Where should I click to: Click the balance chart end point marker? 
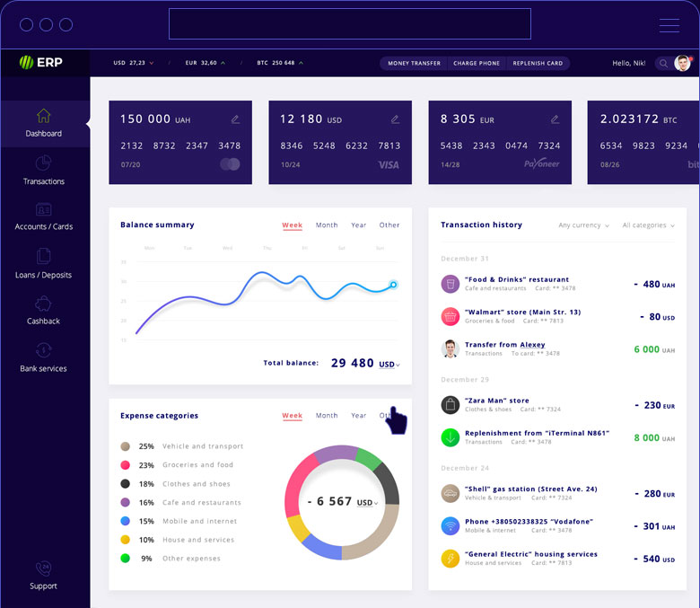click(x=393, y=285)
